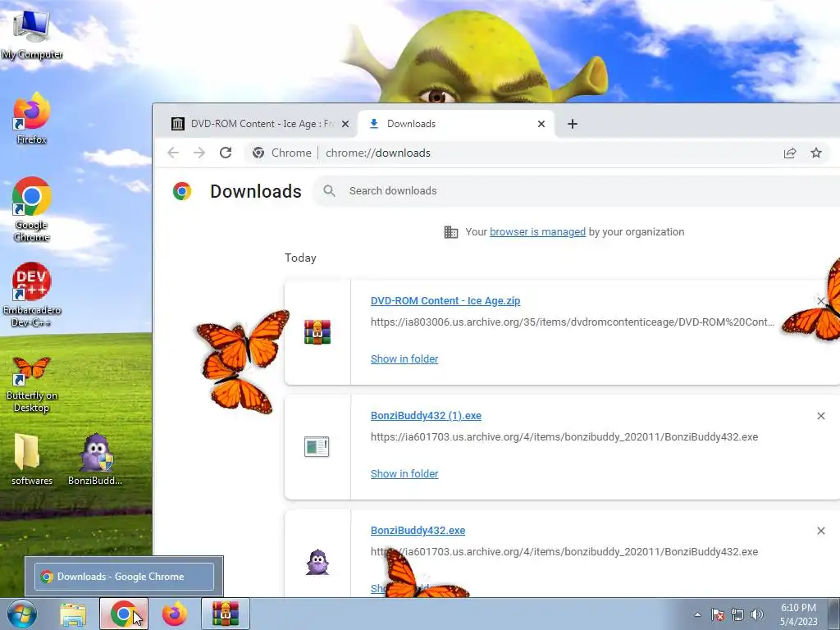Click the WinRAR archive file icon

pos(317,331)
